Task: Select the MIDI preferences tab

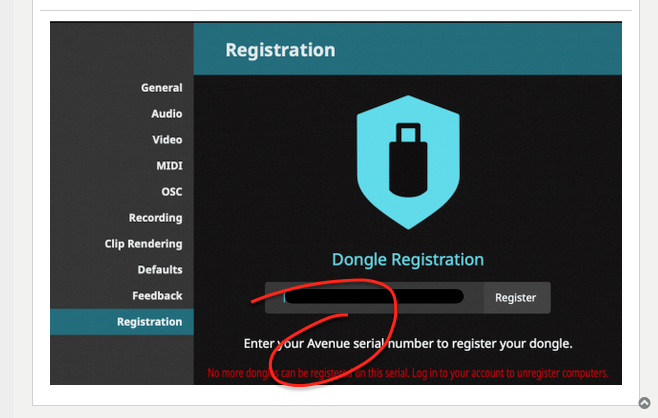Action: pos(169,166)
